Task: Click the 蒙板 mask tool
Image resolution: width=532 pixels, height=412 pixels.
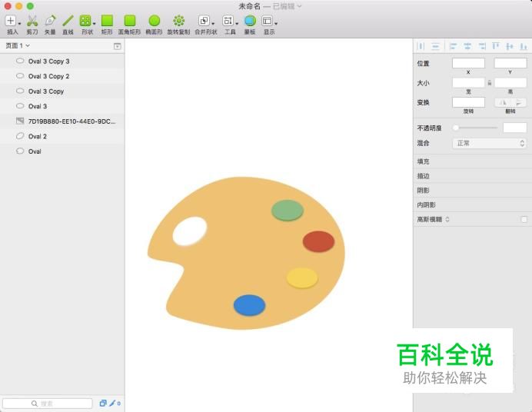Action: pyautogui.click(x=250, y=25)
